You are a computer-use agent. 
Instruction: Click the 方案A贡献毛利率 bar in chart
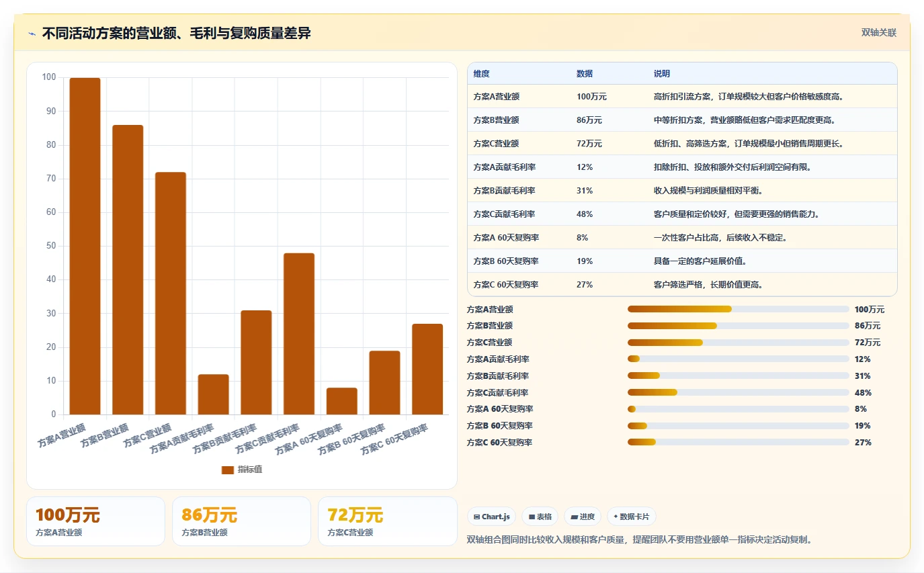[214, 394]
